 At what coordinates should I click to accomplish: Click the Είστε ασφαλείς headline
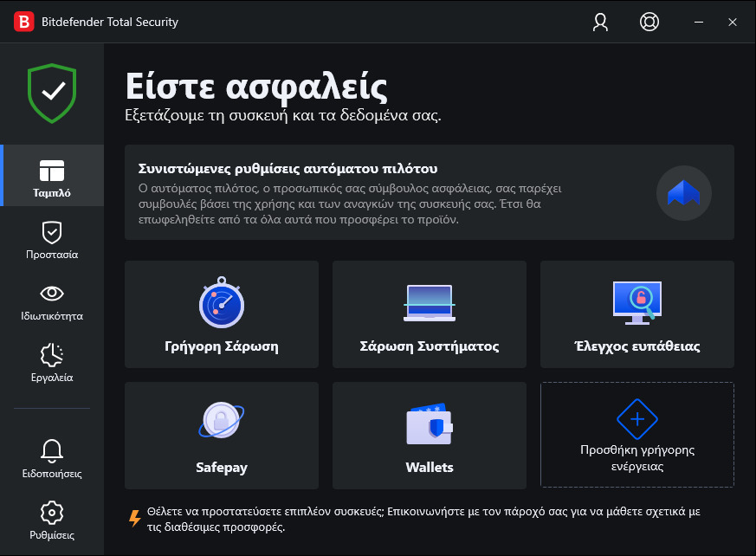pos(256,87)
